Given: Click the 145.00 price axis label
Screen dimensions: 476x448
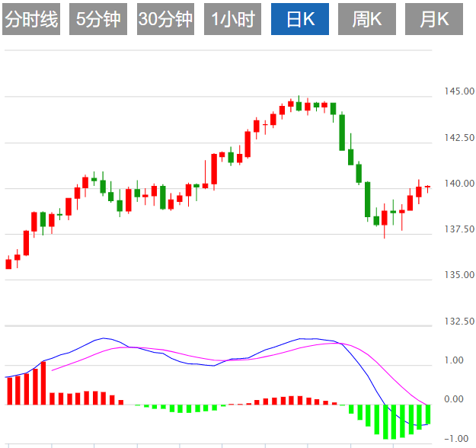Looking at the screenshot, I should tap(459, 91).
